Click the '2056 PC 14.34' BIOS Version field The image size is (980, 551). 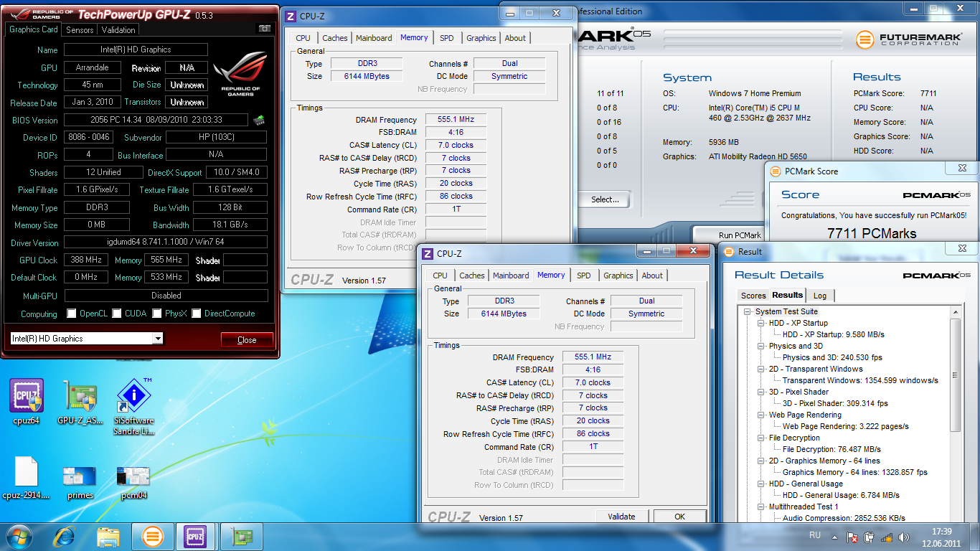[156, 120]
